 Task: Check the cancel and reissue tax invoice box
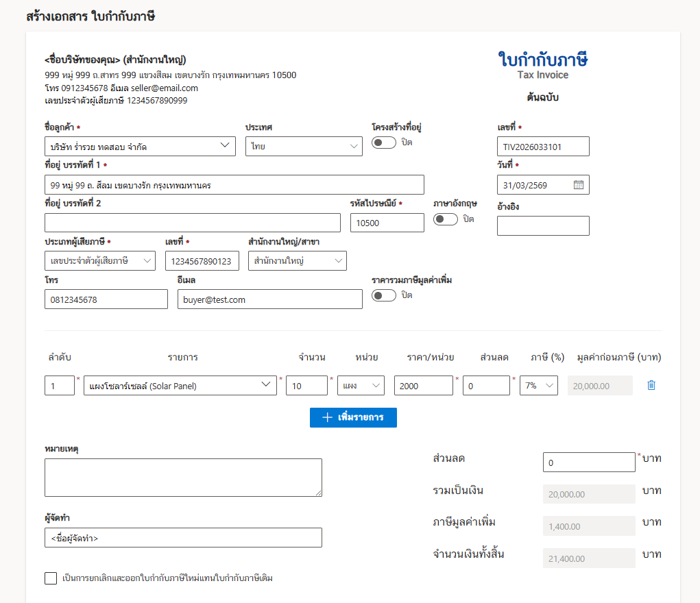tap(51, 578)
